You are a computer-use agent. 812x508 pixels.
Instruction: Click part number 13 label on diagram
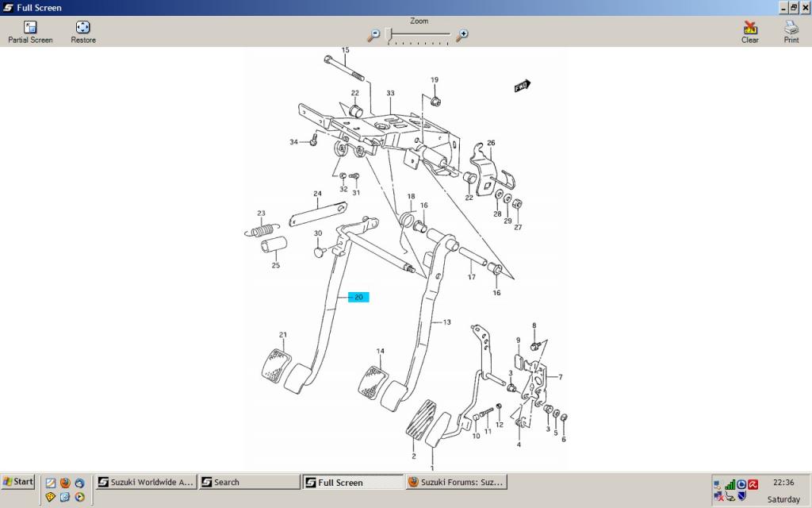(446, 322)
